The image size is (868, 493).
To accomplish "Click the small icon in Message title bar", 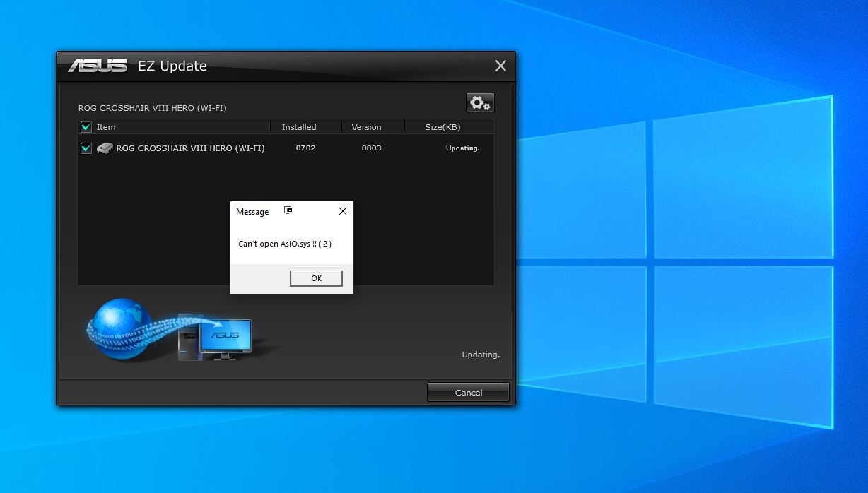I will point(288,210).
